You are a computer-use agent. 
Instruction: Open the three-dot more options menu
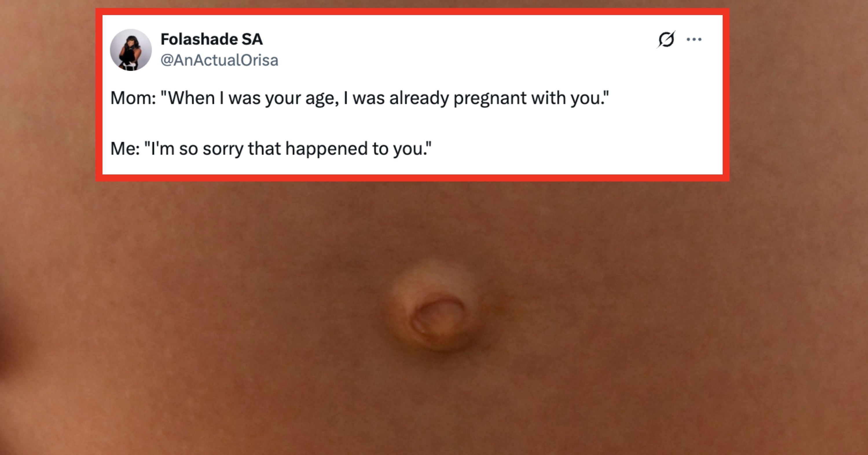[694, 39]
